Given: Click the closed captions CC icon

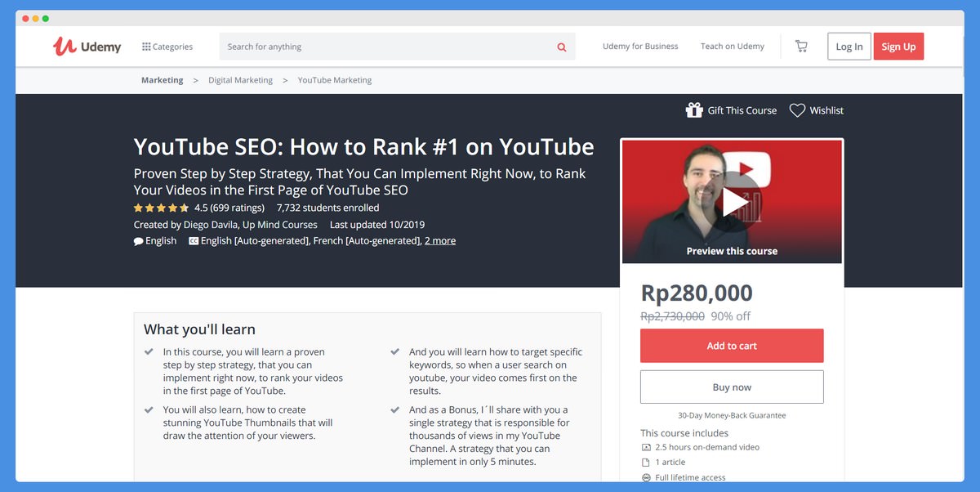Looking at the screenshot, I should tap(194, 241).
